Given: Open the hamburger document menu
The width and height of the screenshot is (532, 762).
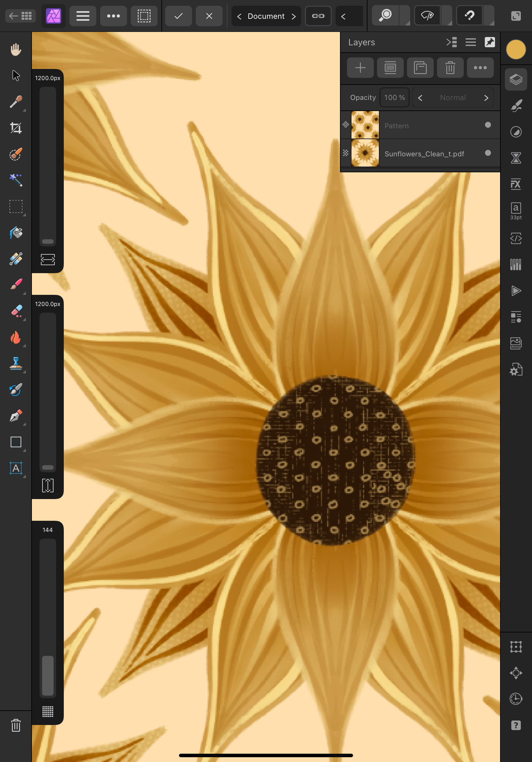Looking at the screenshot, I should pyautogui.click(x=83, y=16).
